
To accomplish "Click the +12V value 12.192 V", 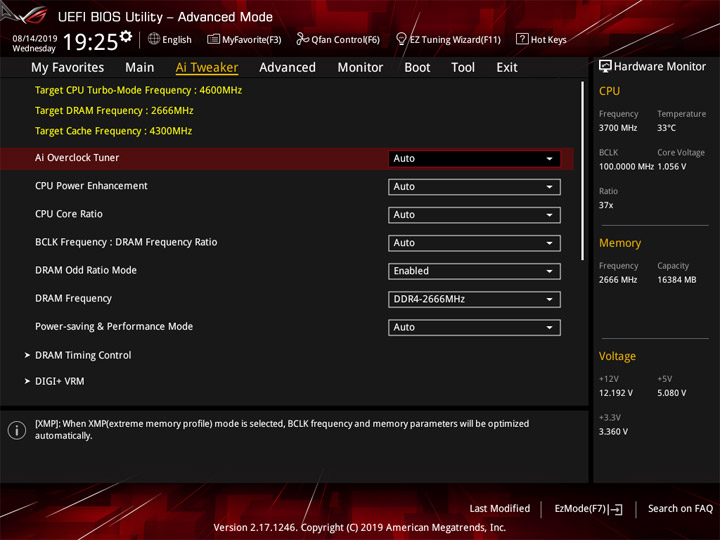I will [x=616, y=393].
